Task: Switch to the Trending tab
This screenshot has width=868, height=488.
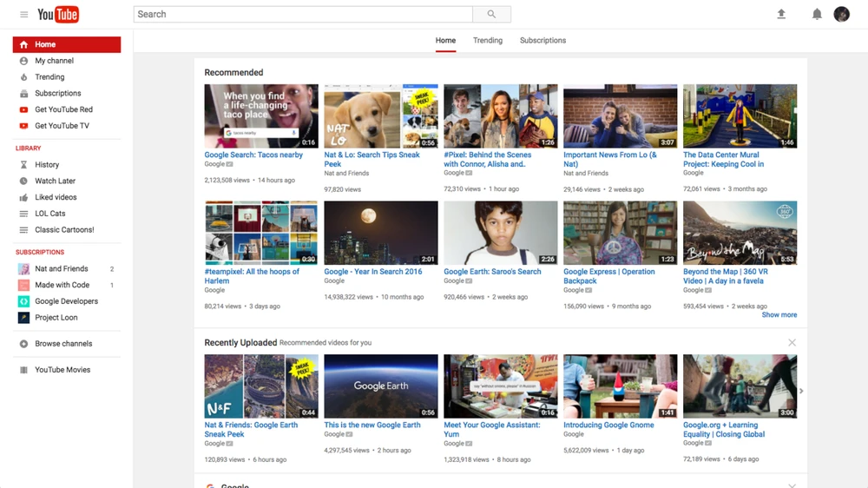Action: point(488,41)
